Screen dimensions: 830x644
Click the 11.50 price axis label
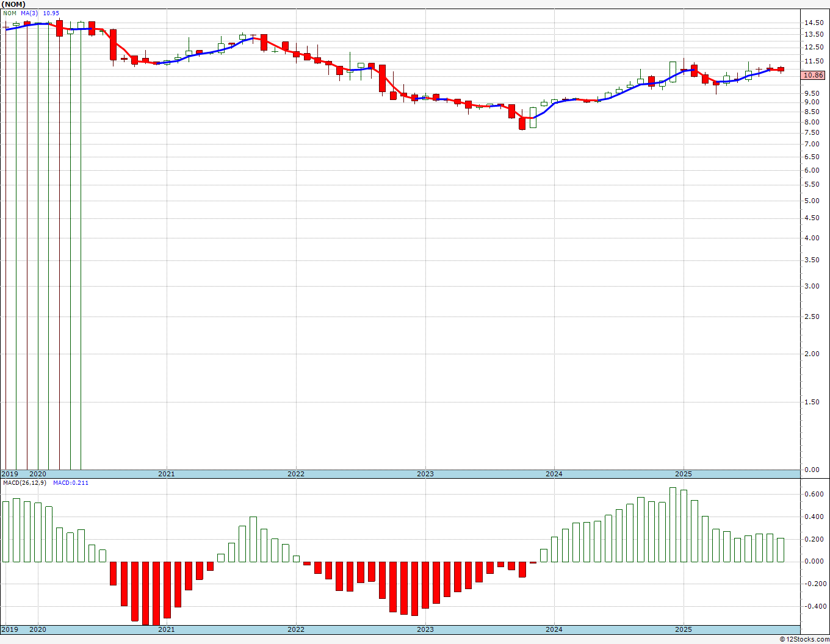(813, 61)
